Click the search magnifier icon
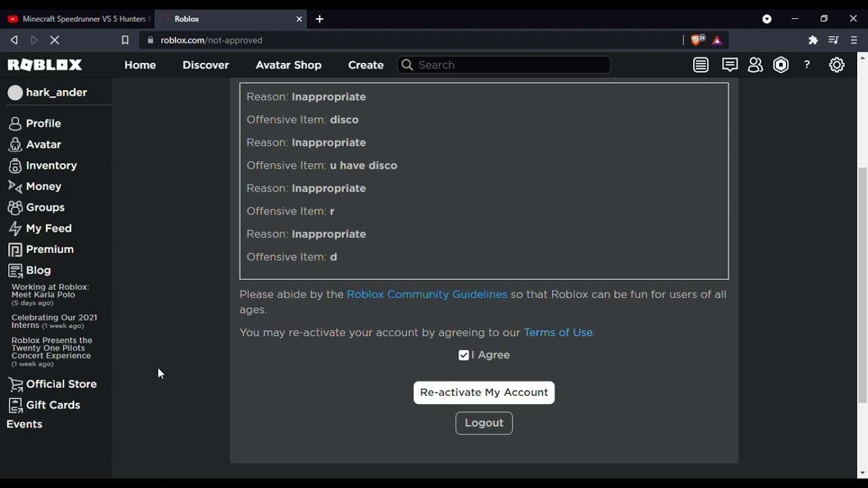 tap(407, 65)
